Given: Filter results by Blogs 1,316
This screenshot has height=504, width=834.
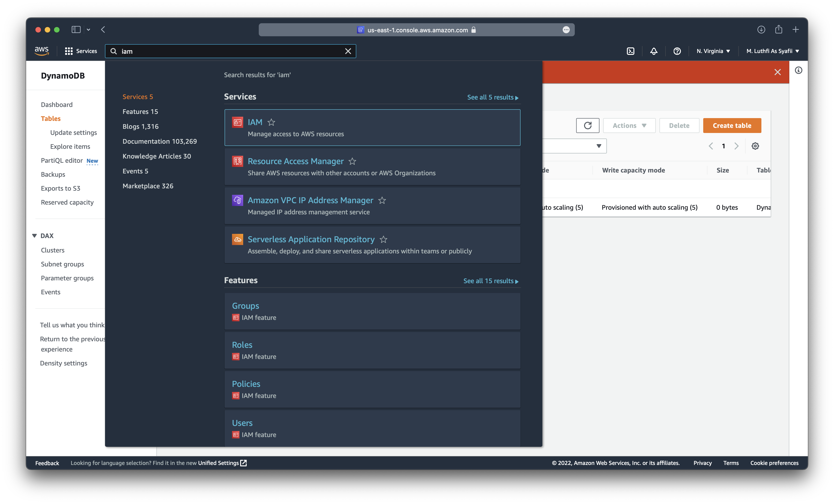Looking at the screenshot, I should pos(141,126).
